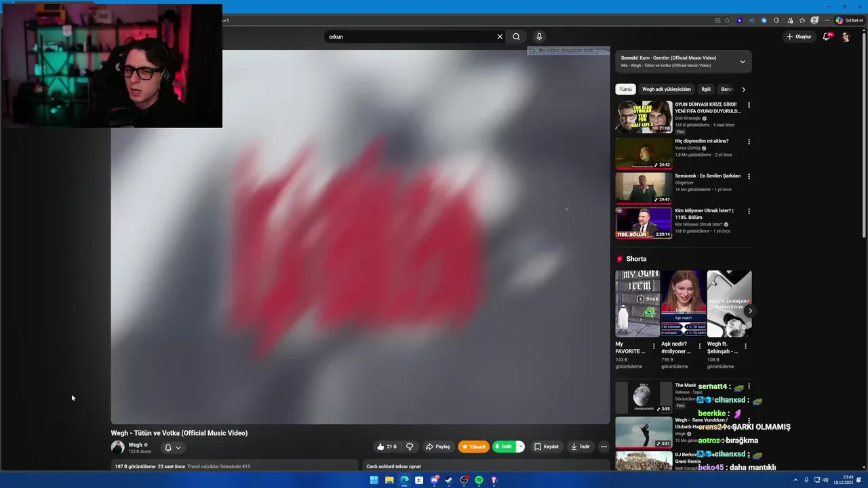The image size is (868, 488).
Task: Open Wegh channel name link
Action: [x=136, y=445]
